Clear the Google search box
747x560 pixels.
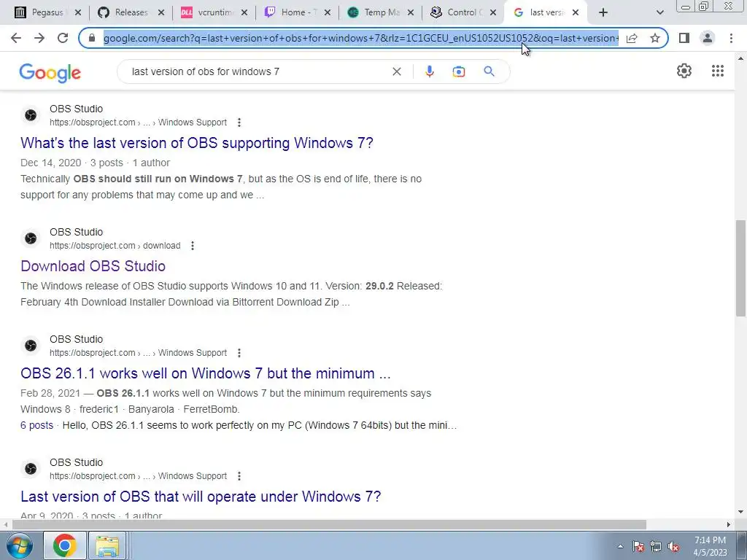point(396,71)
